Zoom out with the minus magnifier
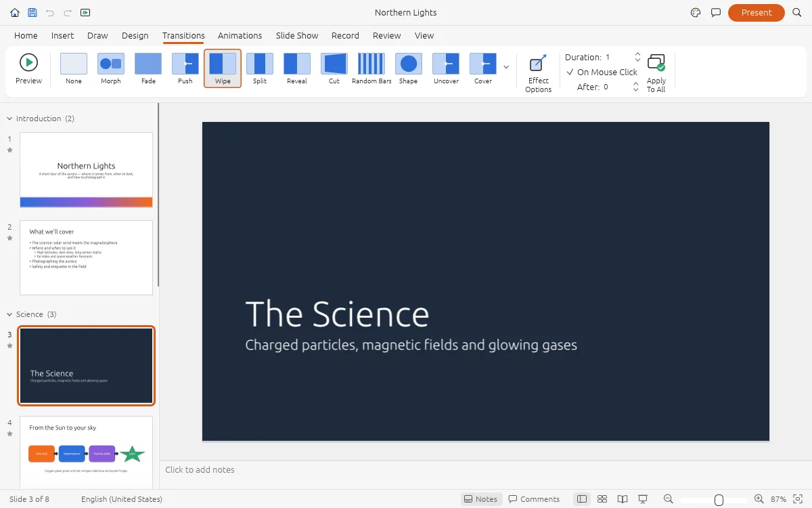This screenshot has height=508, width=812. (669, 499)
